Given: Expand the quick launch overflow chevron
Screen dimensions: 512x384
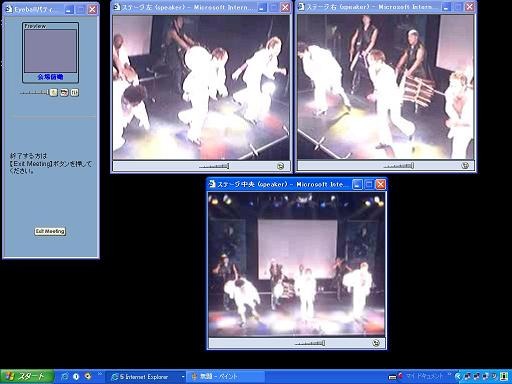Looking at the screenshot, I should coord(100,375).
